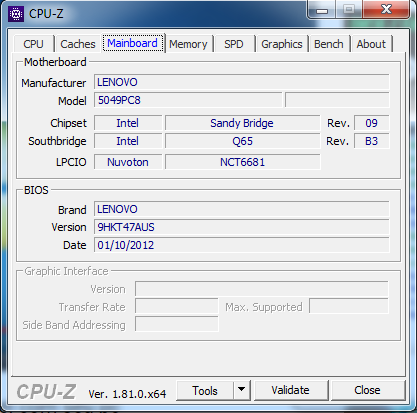Switch to the Graphics tab
This screenshot has height=413, width=417.
click(282, 44)
